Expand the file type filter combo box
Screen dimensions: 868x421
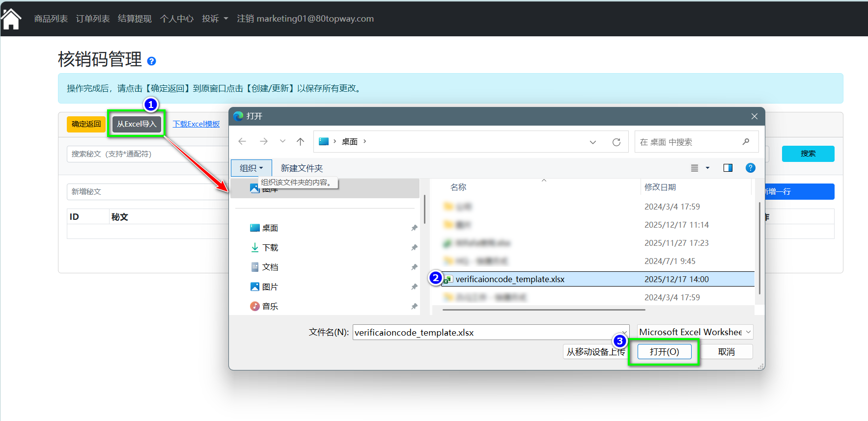695,332
